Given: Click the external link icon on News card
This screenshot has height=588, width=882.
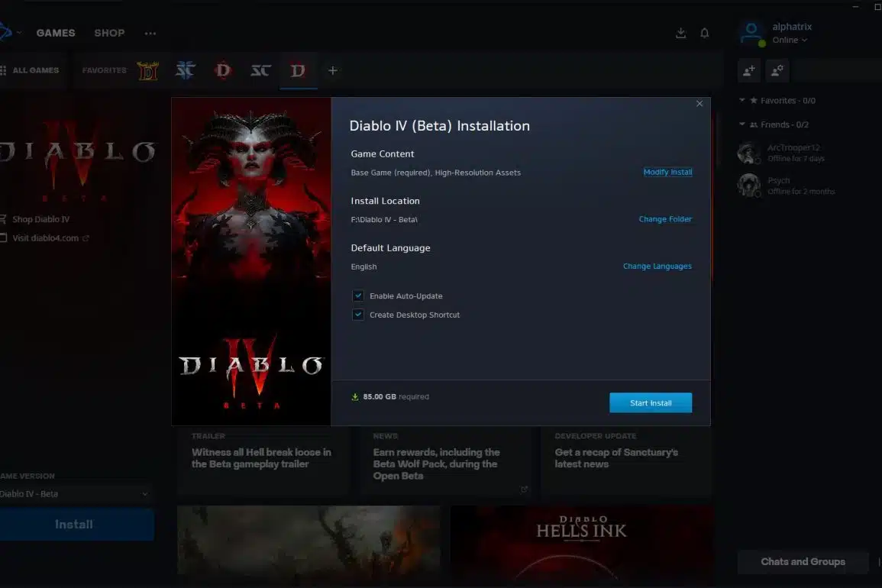Looking at the screenshot, I should 525,489.
